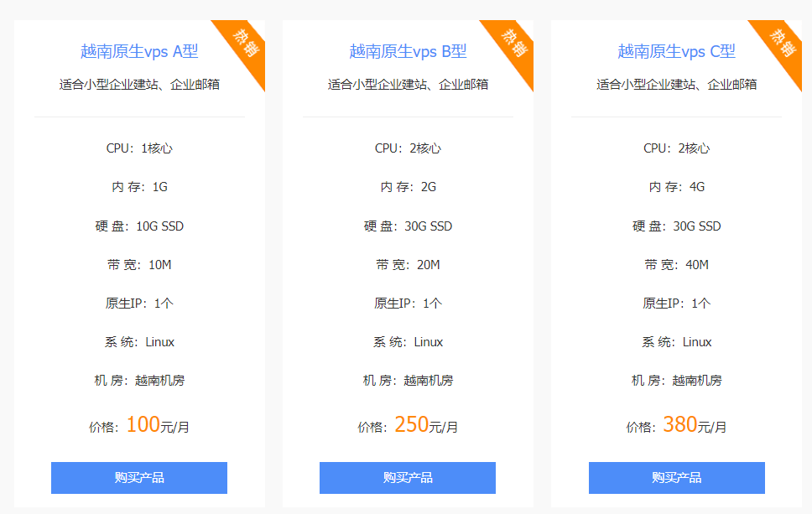Viewport: 812px width, 514px height.
Task: Click subtitle 适合小型企业建站、企业邮箱 on B型
Action: coord(406,85)
